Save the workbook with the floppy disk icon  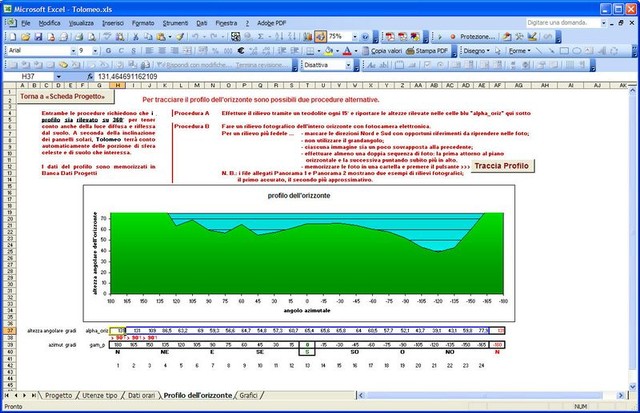tap(38, 37)
